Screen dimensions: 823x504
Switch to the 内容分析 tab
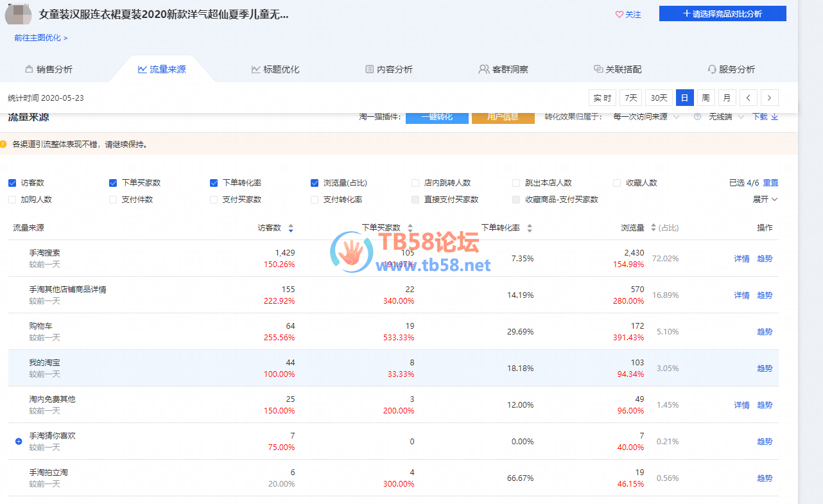(389, 69)
